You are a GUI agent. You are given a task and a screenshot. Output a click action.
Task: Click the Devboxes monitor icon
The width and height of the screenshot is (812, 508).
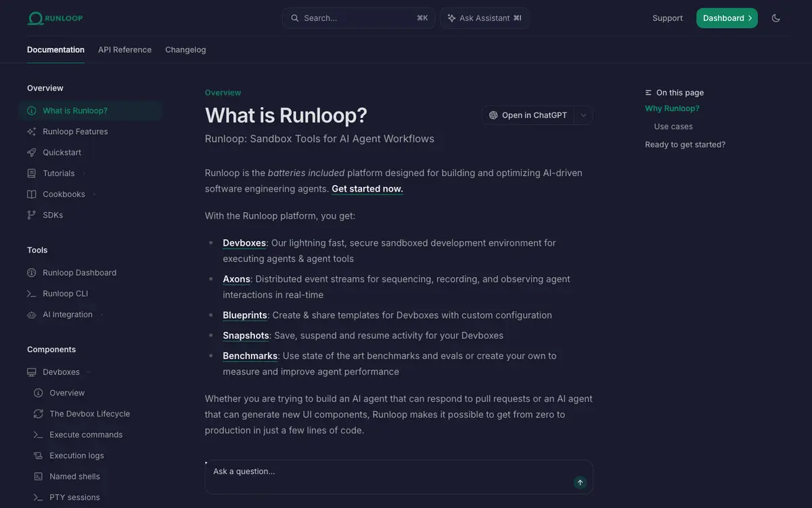tap(31, 373)
